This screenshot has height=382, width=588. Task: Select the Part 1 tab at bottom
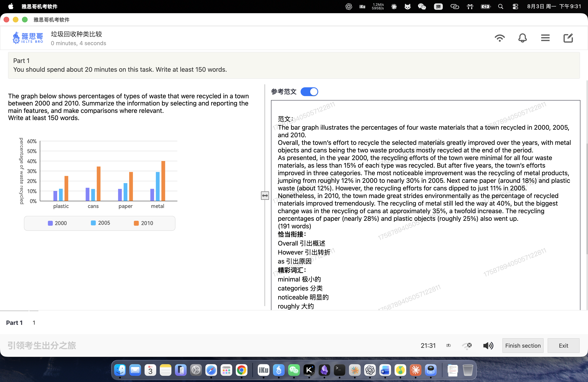click(14, 322)
